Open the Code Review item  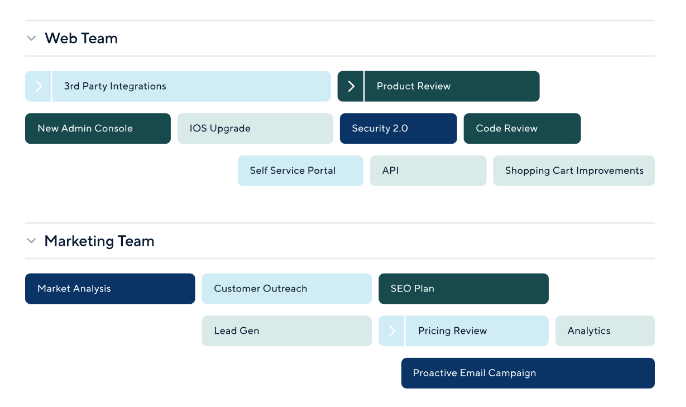tap(522, 129)
